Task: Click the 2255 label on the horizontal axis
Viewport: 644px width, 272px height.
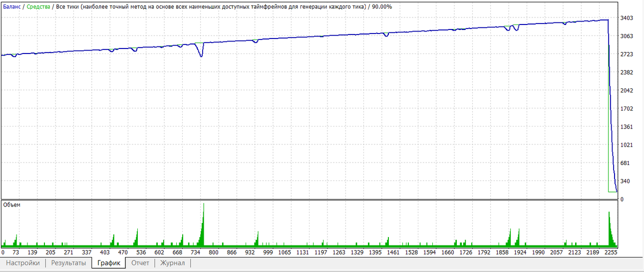Action: (611, 253)
